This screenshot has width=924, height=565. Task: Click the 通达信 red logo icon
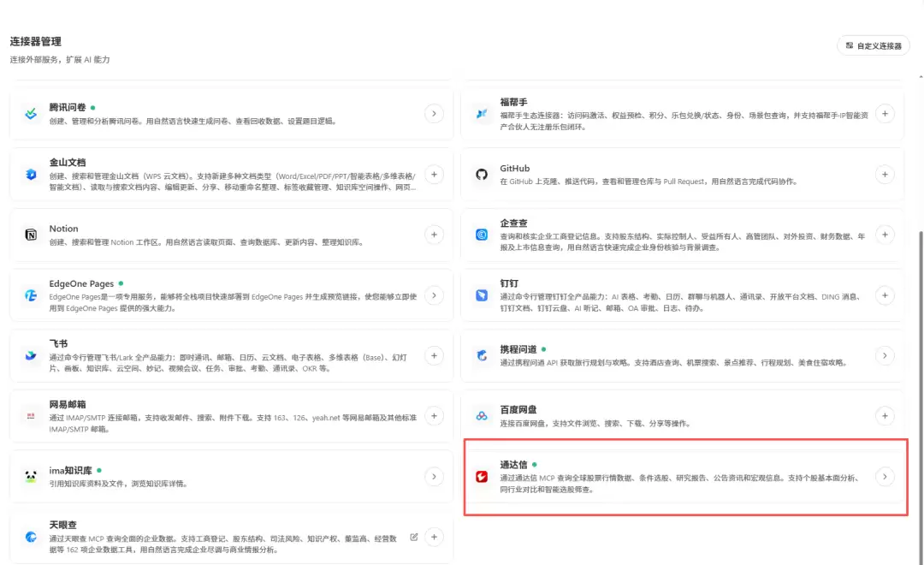pos(482,477)
